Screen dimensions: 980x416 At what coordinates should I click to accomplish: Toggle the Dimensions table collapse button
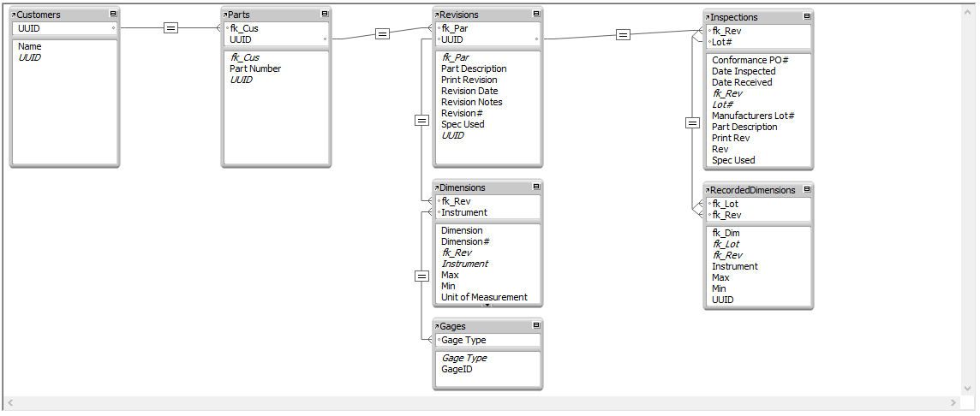[x=536, y=187]
